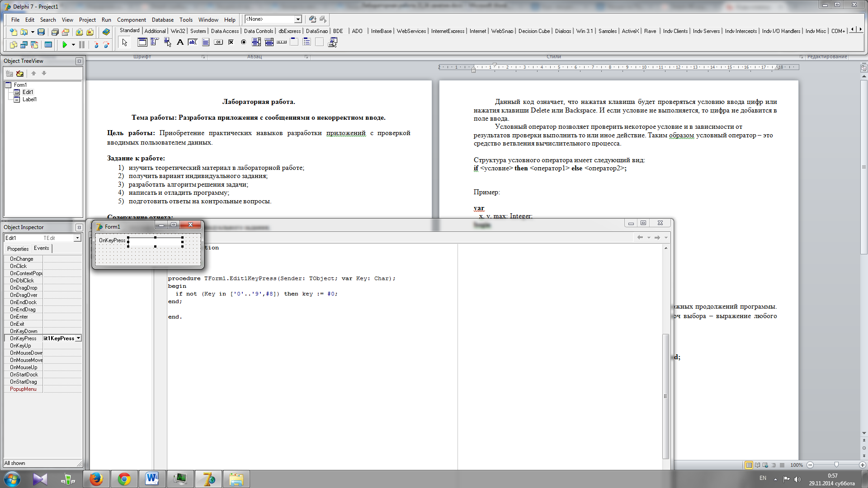Click the View Unit toolbar icon

[13, 45]
